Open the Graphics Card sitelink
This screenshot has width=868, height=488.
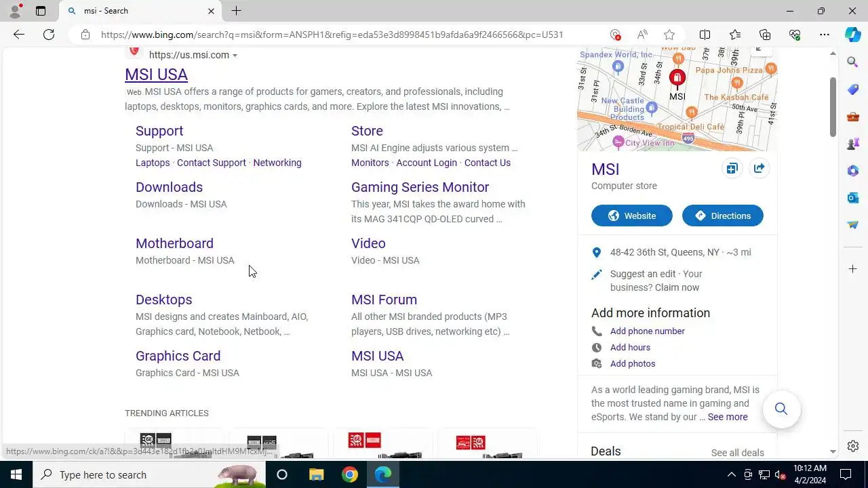tap(178, 356)
